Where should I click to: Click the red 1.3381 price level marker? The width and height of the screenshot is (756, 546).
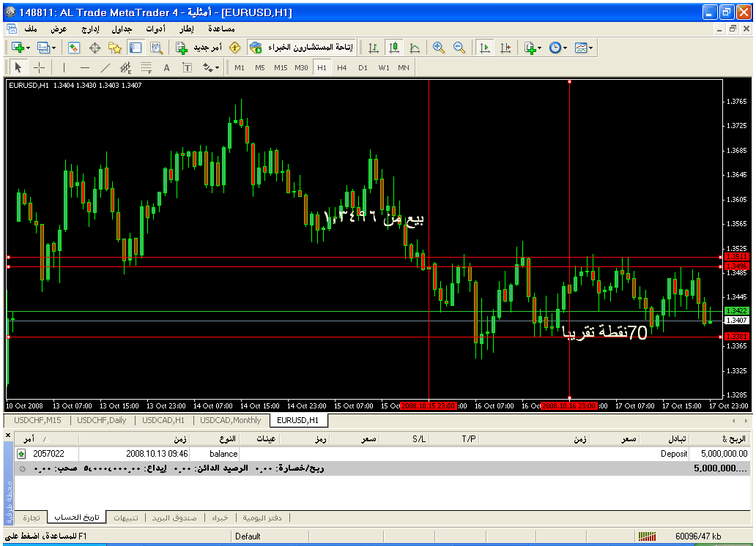[735, 336]
